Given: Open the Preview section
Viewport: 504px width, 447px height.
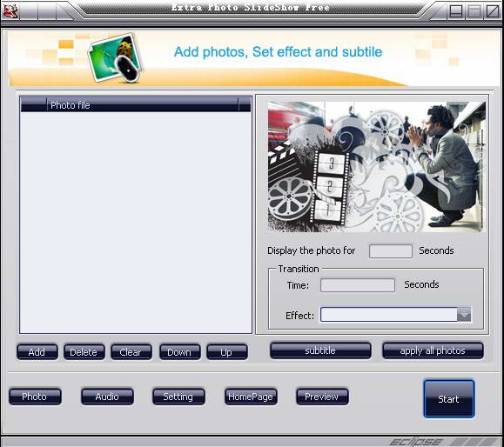Looking at the screenshot, I should pos(322,397).
